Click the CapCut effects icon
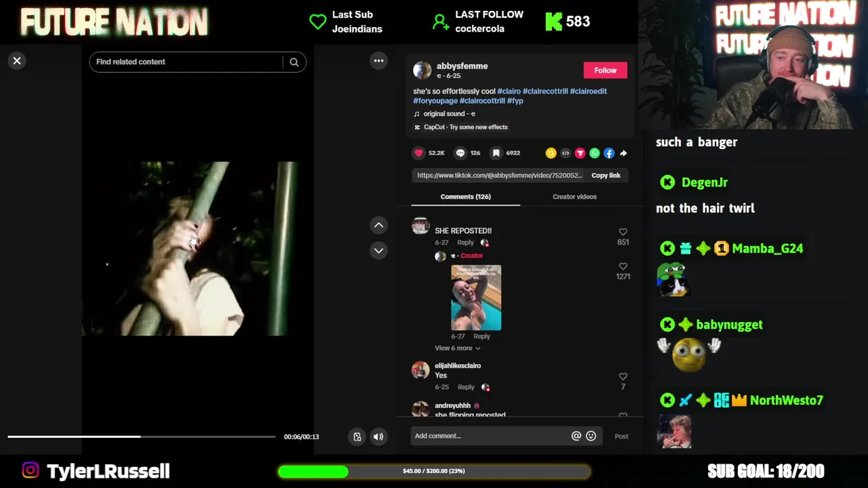The image size is (868, 488). (x=416, y=127)
